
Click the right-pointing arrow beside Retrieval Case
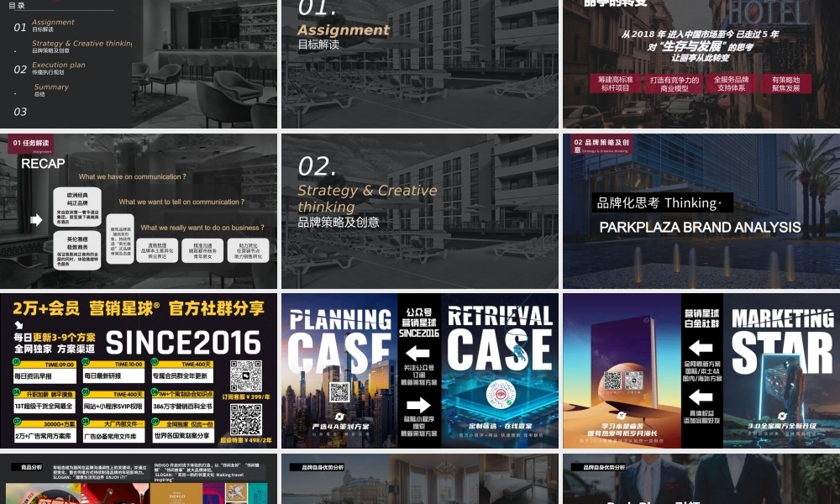[418, 406]
